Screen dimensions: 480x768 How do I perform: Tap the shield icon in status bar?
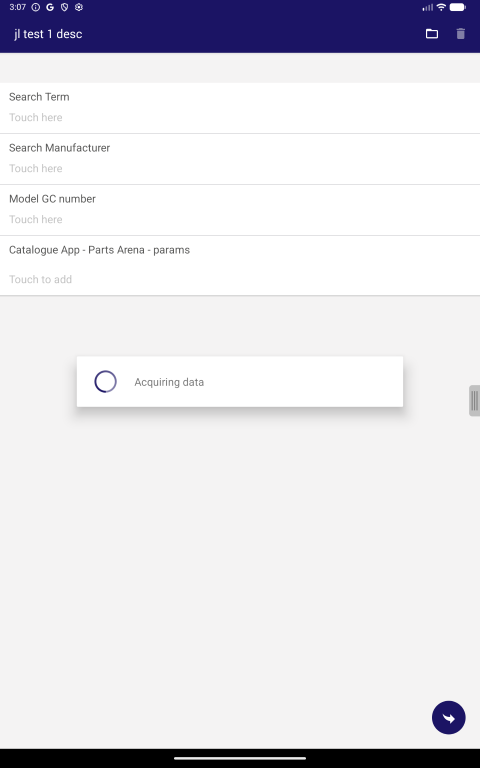coord(64,7)
